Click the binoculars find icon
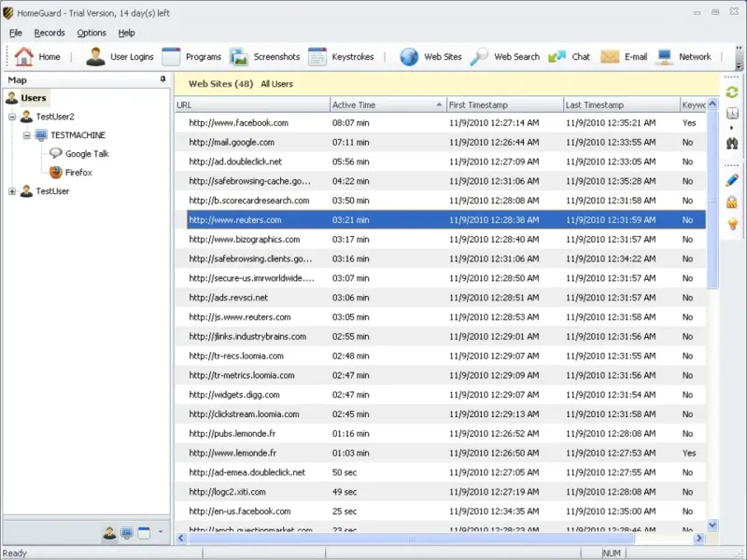The height and width of the screenshot is (560, 747). [x=732, y=143]
